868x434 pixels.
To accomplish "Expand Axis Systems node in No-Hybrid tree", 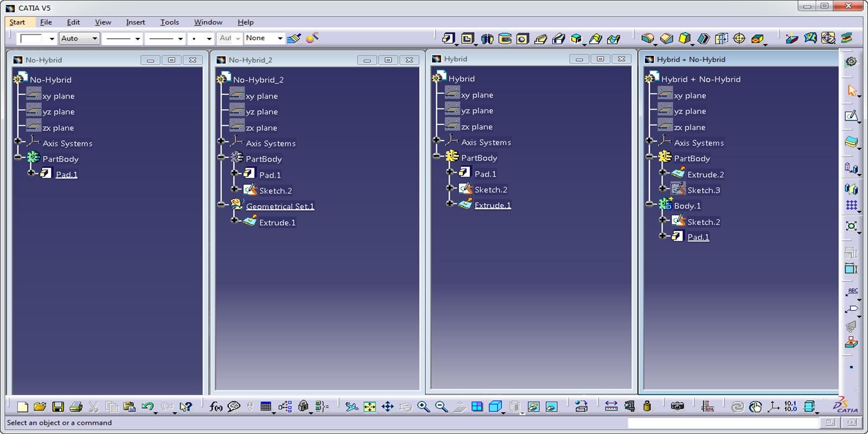I will point(17,141).
